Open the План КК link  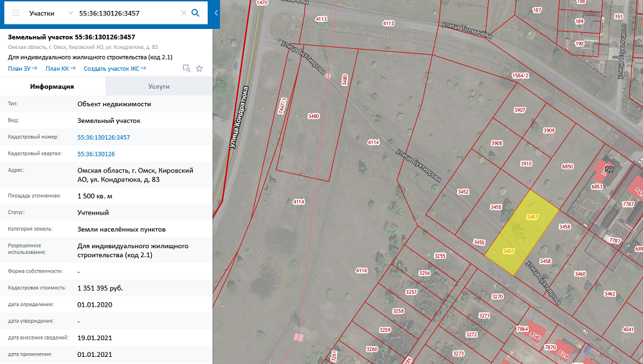click(x=60, y=68)
